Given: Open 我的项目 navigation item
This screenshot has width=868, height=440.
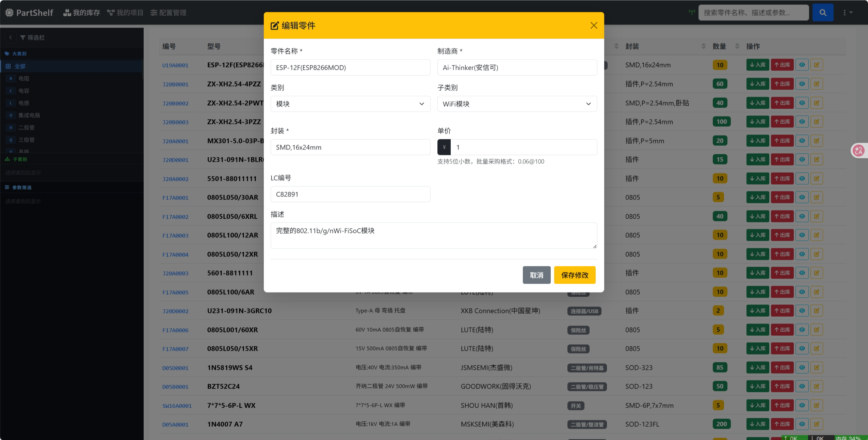Looking at the screenshot, I should [125, 13].
